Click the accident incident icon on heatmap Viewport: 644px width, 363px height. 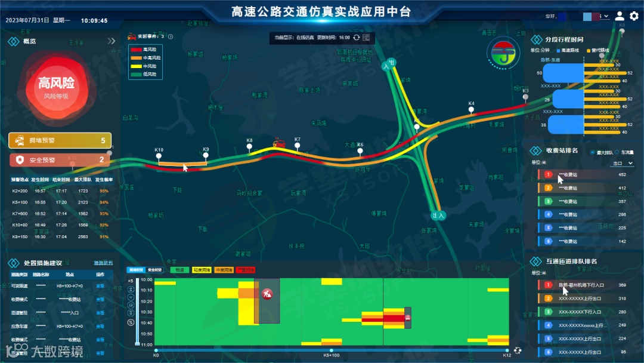[407, 318]
